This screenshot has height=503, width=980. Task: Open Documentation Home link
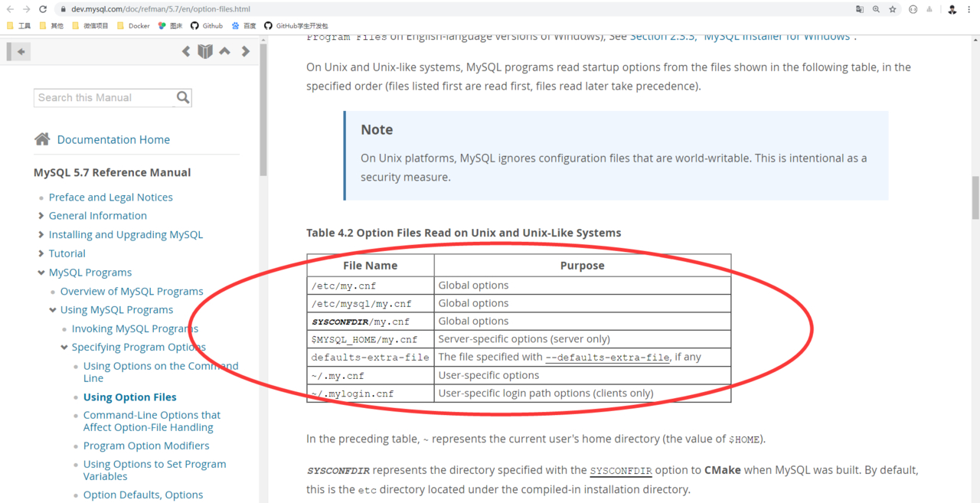(x=113, y=139)
